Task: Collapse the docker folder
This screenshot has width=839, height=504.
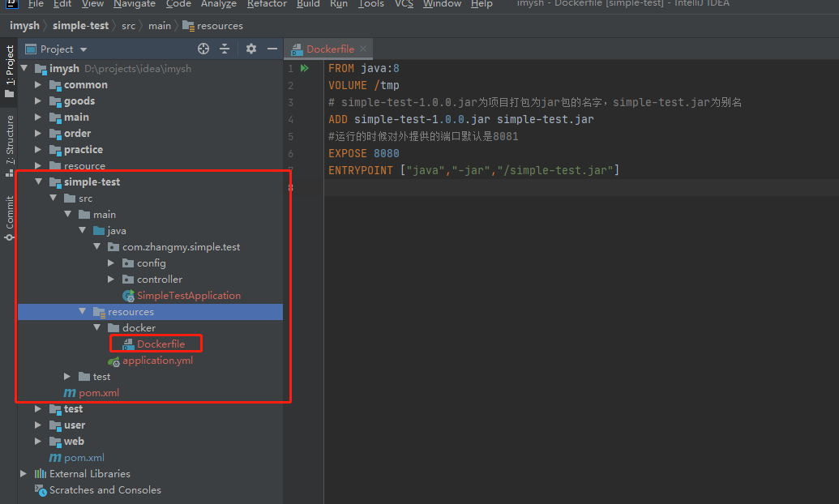Action: 96,327
